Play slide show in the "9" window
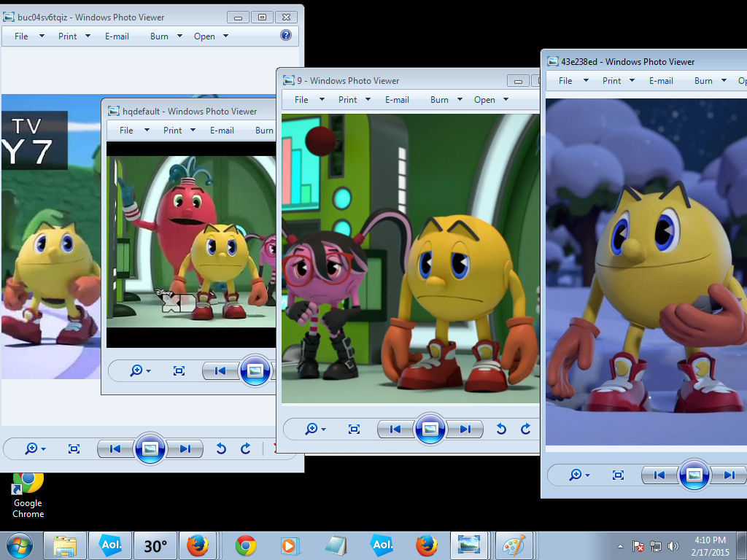The image size is (747, 560). tap(430, 429)
